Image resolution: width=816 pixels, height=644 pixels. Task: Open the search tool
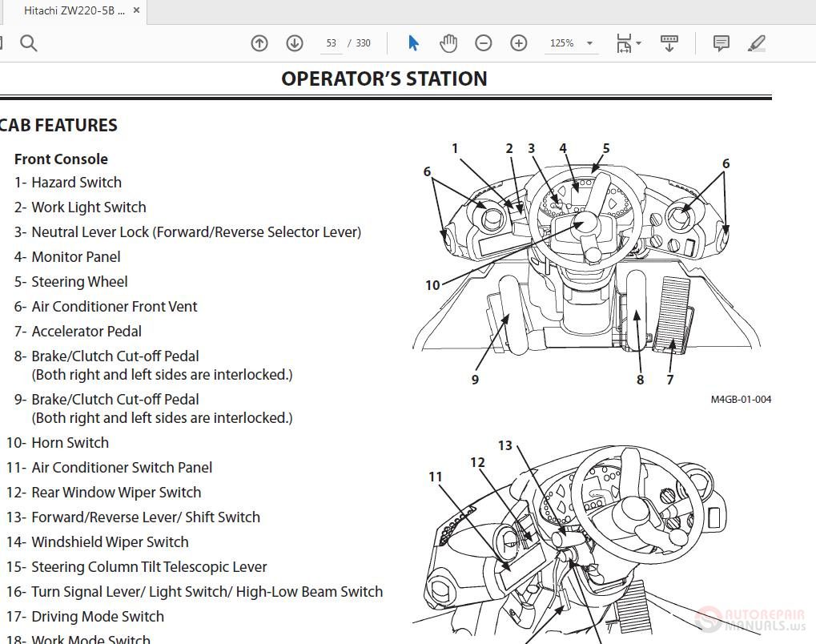tap(29, 43)
